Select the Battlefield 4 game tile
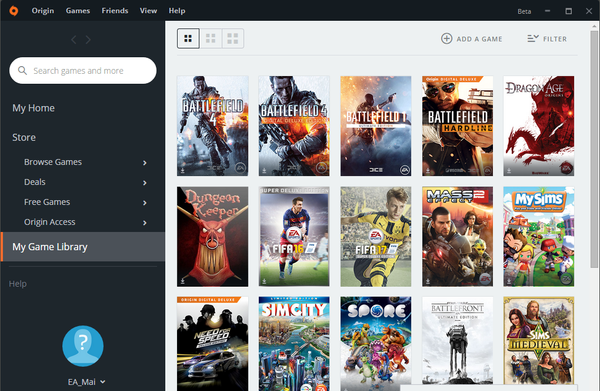Viewport: 600px width, 391px height. 212,126
